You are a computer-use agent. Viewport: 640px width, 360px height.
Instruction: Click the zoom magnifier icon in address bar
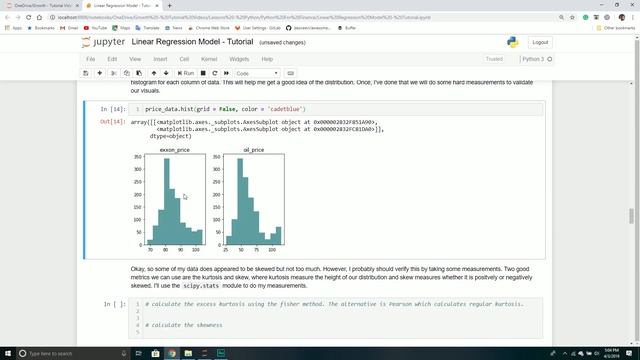(x=561, y=18)
